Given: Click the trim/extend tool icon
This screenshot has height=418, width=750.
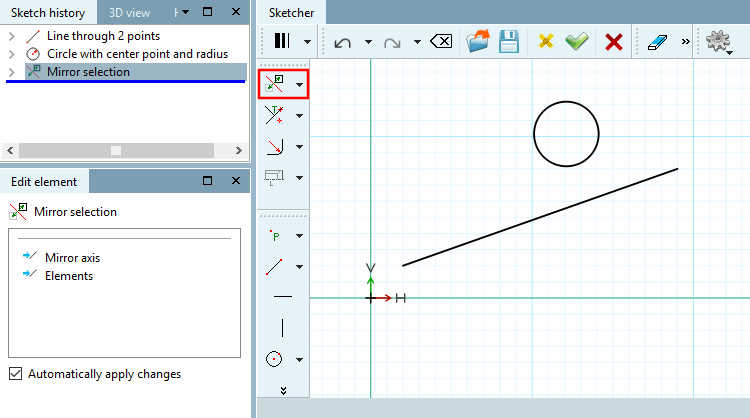Looking at the screenshot, I should [x=275, y=115].
